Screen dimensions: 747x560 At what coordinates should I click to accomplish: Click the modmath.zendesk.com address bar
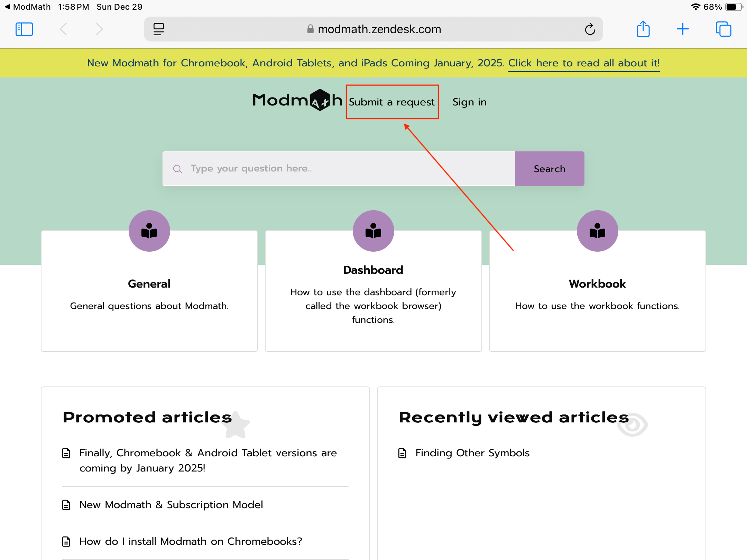[x=373, y=29]
